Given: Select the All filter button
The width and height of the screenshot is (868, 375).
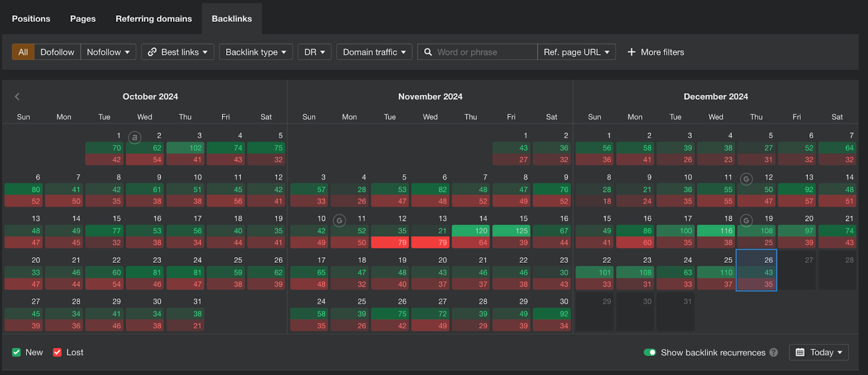Looking at the screenshot, I should (23, 52).
